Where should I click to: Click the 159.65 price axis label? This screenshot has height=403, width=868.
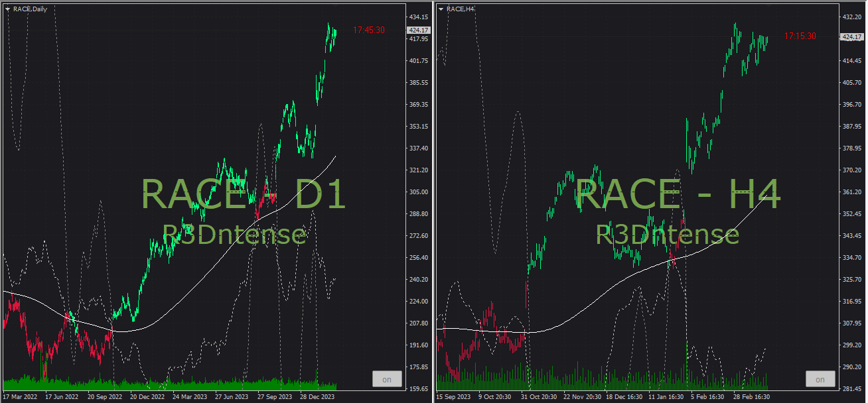click(418, 388)
